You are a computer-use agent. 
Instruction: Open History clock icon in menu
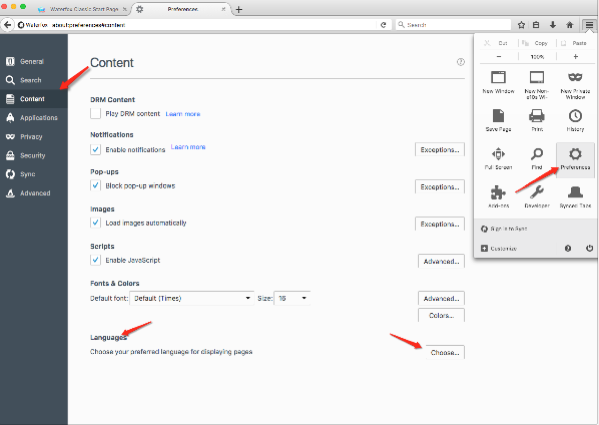(x=575, y=116)
